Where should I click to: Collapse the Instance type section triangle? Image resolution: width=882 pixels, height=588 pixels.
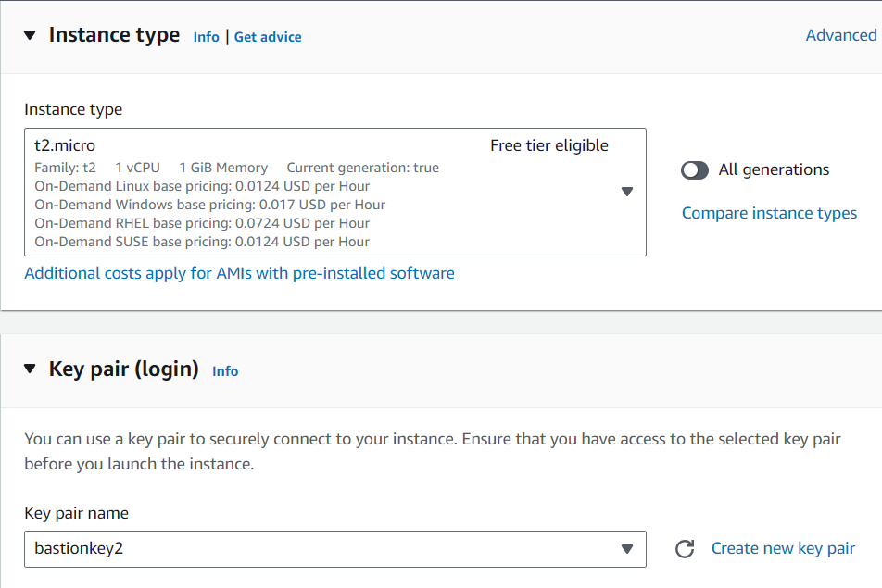(30, 35)
